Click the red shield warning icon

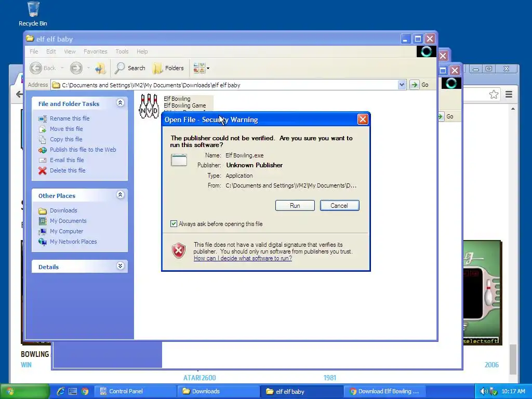[x=179, y=251]
